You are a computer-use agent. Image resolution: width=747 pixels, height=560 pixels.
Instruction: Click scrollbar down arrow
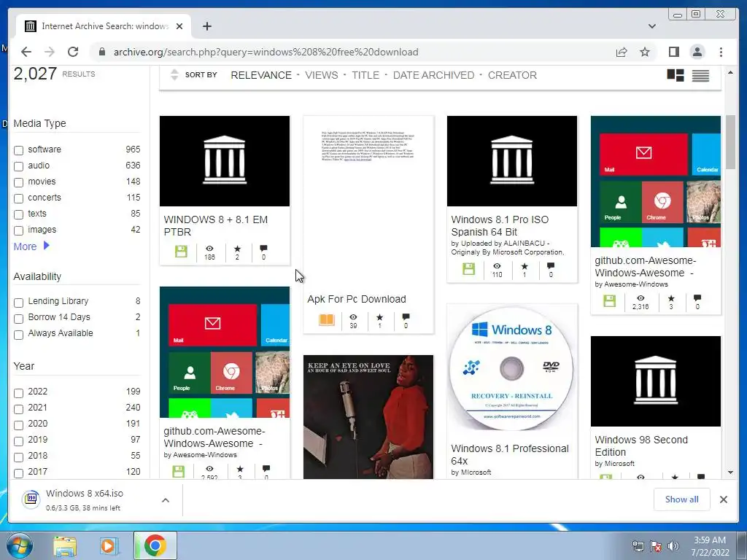(x=730, y=472)
